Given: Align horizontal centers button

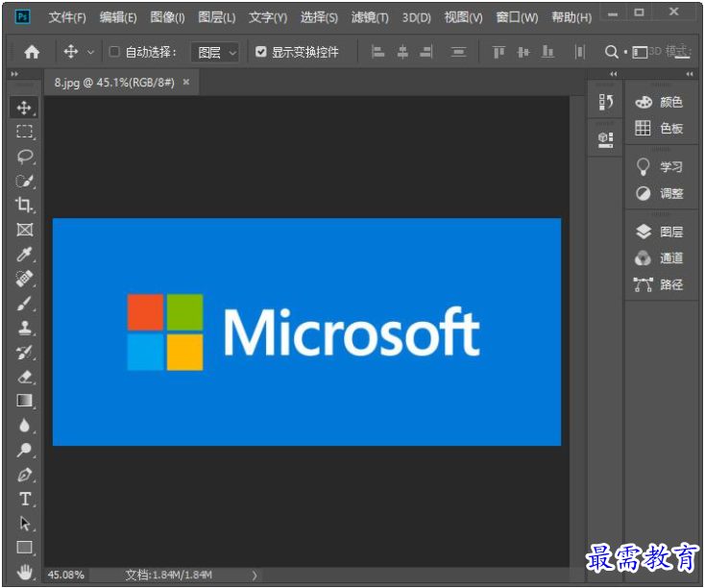Looking at the screenshot, I should click(402, 52).
